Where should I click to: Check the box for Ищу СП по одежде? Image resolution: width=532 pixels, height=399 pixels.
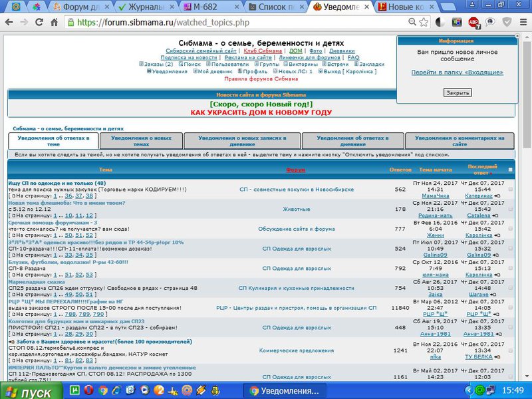(510, 190)
